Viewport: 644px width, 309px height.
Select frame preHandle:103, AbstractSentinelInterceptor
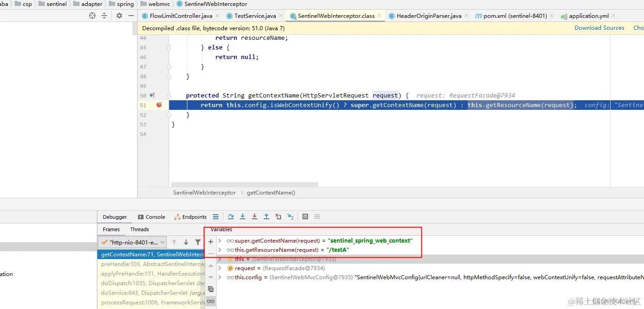tap(151, 264)
